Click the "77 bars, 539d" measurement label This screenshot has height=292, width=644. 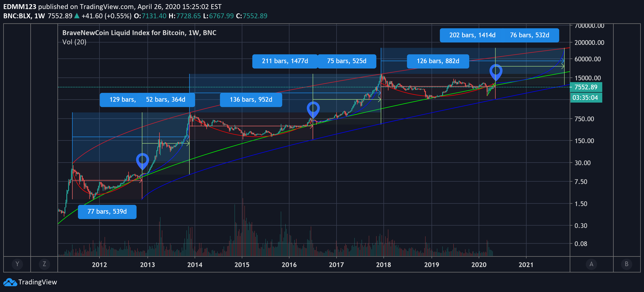tap(107, 212)
